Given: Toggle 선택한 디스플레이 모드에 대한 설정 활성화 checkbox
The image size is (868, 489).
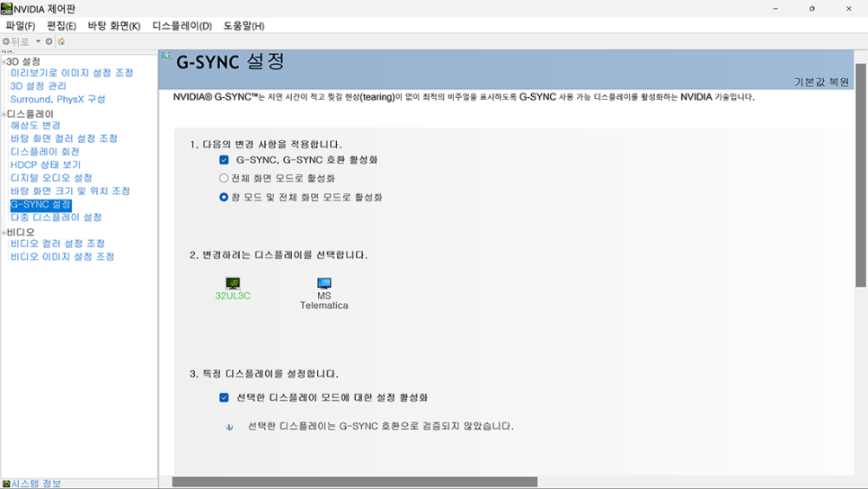Looking at the screenshot, I should (224, 397).
